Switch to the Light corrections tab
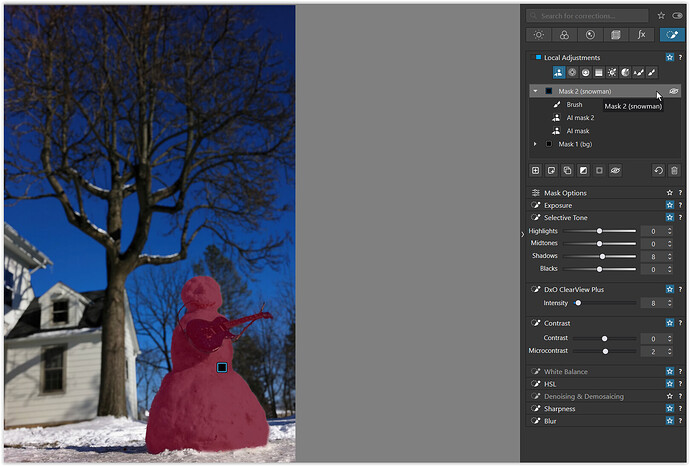This screenshot has height=466, width=690. pyautogui.click(x=537, y=35)
